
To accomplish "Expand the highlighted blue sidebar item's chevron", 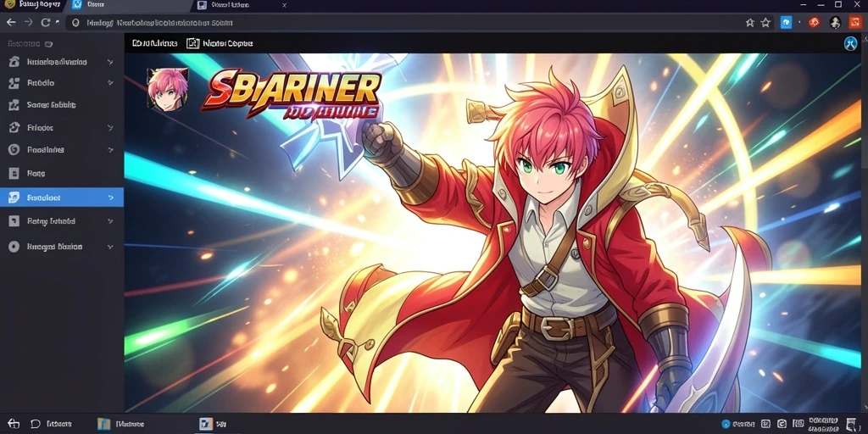I will 111,198.
